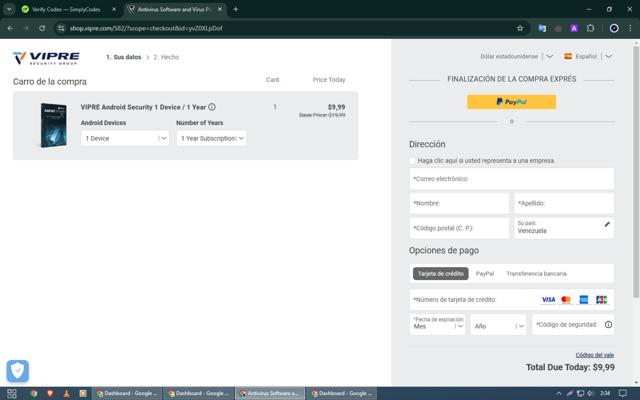The image size is (640, 400).
Task: Switch to the Verify Codes SimplyCodes tab
Action: [68, 9]
